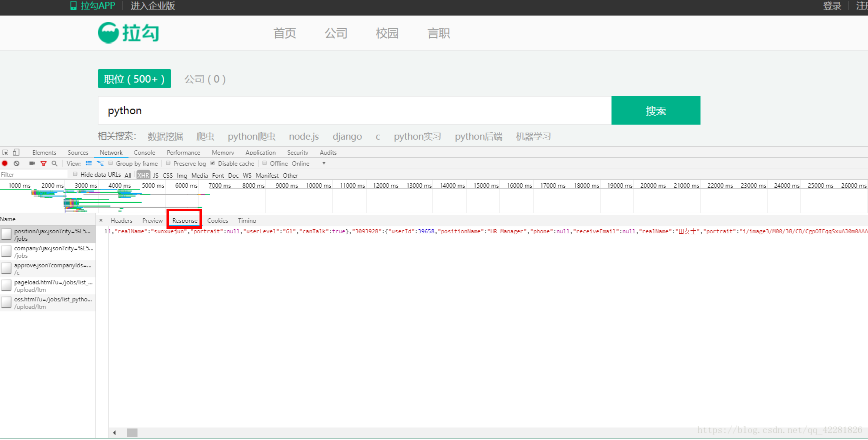Clear the network log icon
The height and width of the screenshot is (440, 868).
[x=16, y=164]
